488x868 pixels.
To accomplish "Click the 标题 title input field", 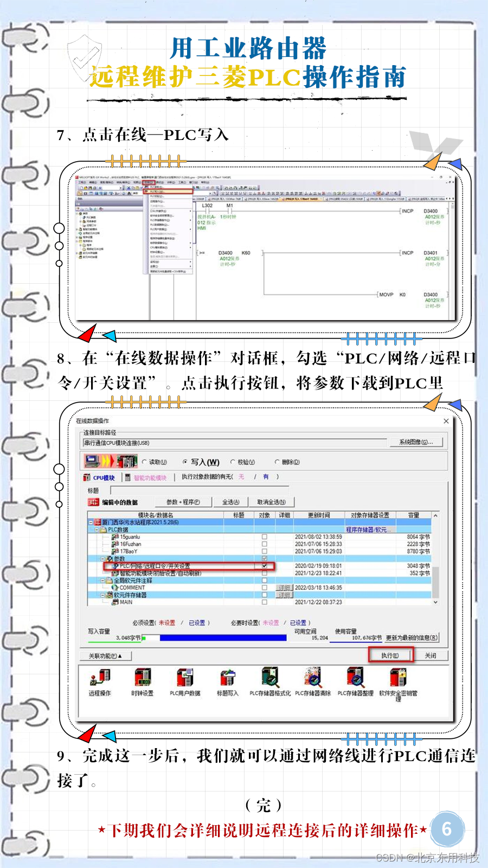I will pyautogui.click(x=200, y=490).
